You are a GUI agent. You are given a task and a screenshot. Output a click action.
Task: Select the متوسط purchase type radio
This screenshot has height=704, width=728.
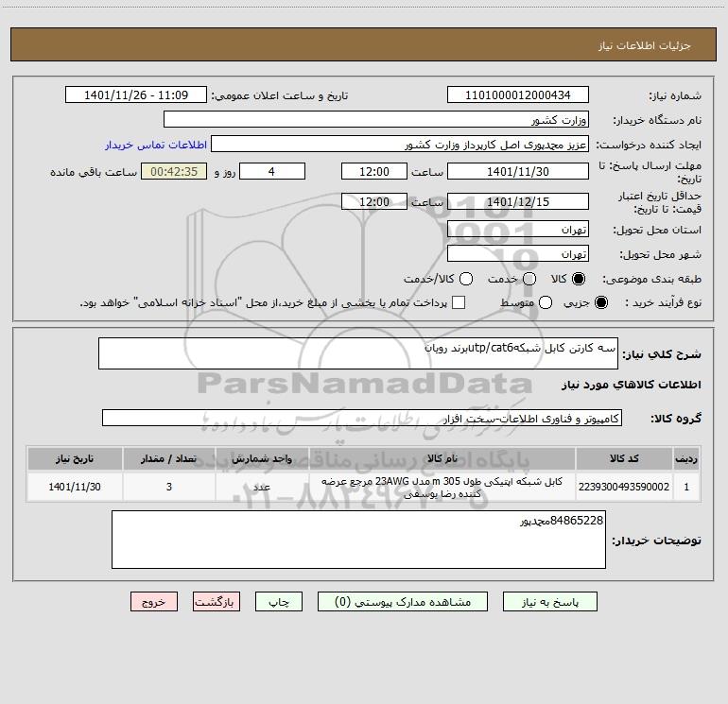tap(546, 303)
